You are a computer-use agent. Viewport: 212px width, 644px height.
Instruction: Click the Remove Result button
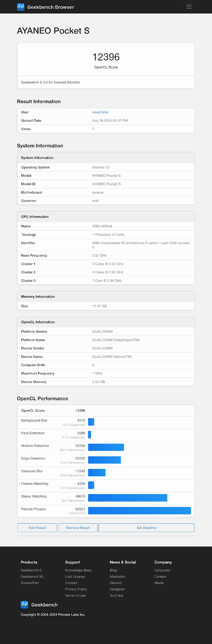click(x=78, y=528)
